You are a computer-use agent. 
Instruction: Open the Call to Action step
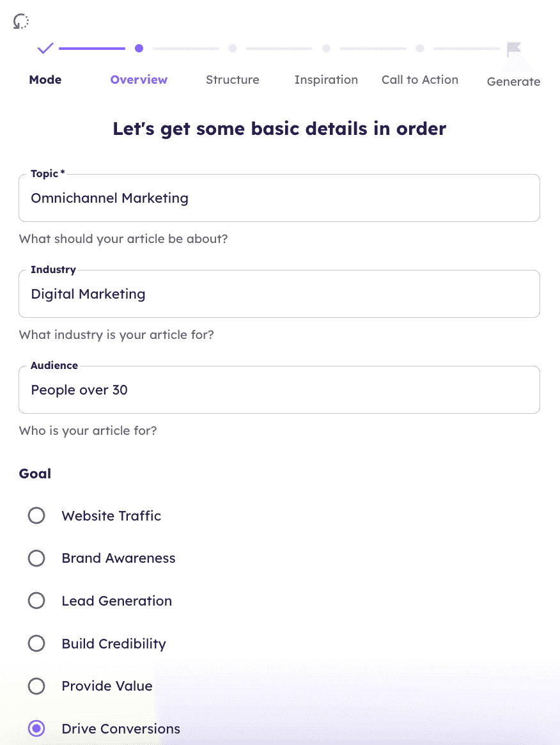click(420, 80)
